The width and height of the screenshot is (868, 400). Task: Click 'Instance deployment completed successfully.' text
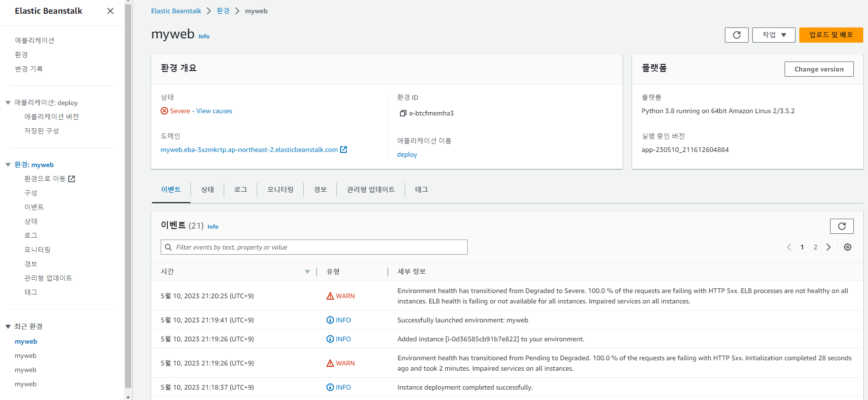[465, 387]
